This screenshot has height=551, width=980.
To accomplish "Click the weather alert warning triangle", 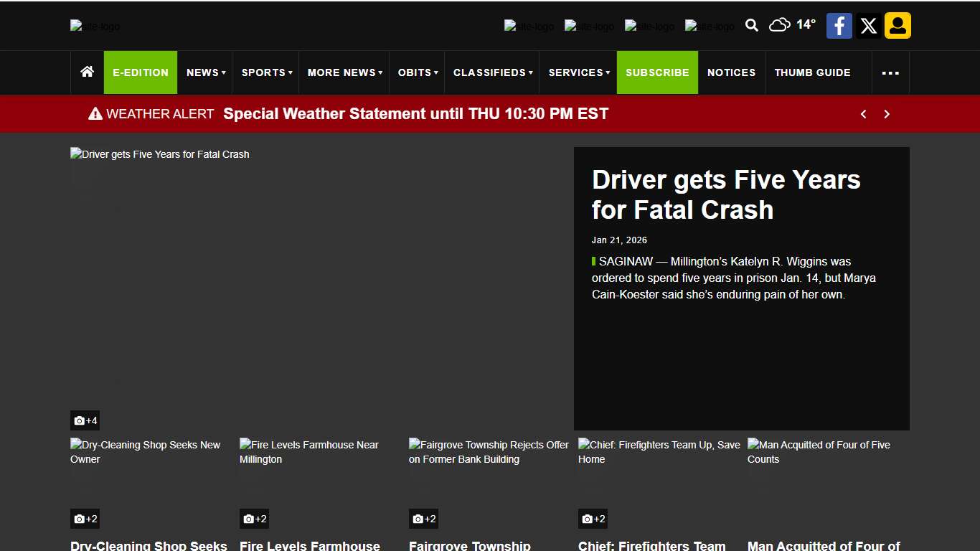I will (x=95, y=114).
